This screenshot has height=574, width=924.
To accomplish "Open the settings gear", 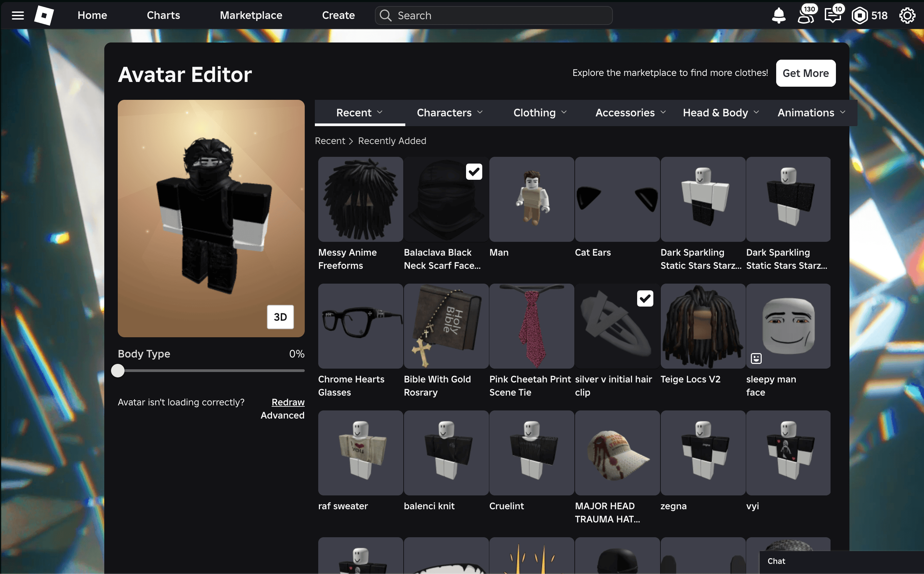I will (x=907, y=16).
